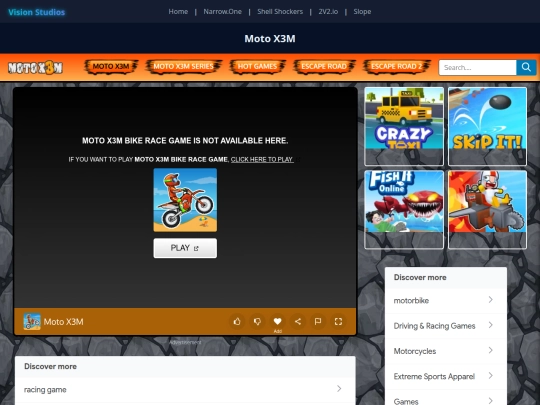This screenshot has width=540, height=405.
Task: Select the MOTO X3M menu tab
Action: 111,66
